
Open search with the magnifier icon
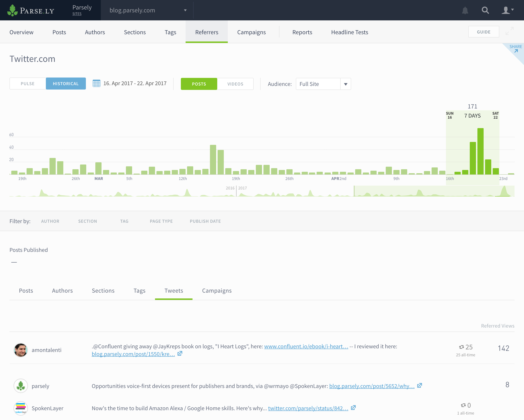[x=485, y=10]
